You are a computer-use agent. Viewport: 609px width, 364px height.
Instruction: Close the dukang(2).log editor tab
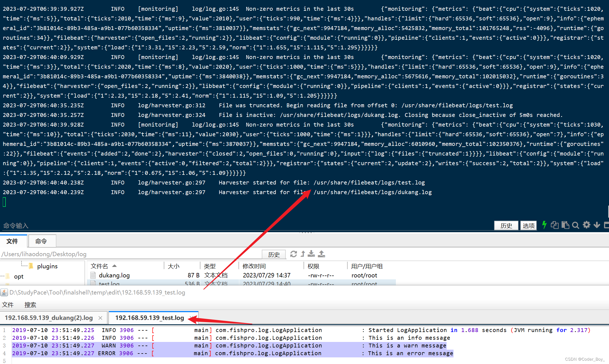pyautogui.click(x=100, y=318)
